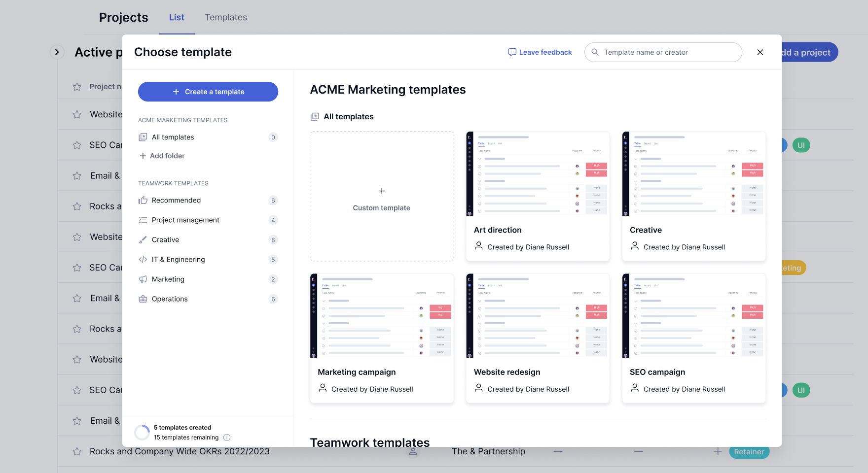Click 'Created by Diane Russell' under Creative template
This screenshot has height=473, width=868.
click(685, 247)
